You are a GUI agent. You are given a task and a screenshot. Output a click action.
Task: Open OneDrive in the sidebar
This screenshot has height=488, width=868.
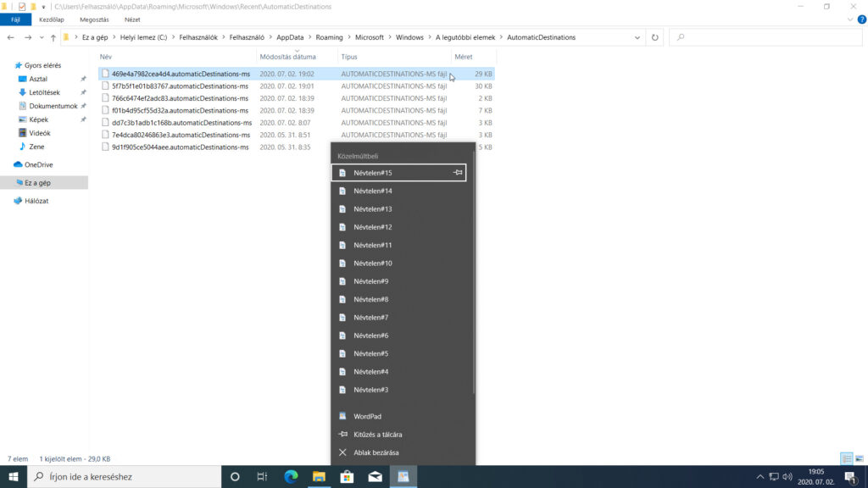coord(38,165)
